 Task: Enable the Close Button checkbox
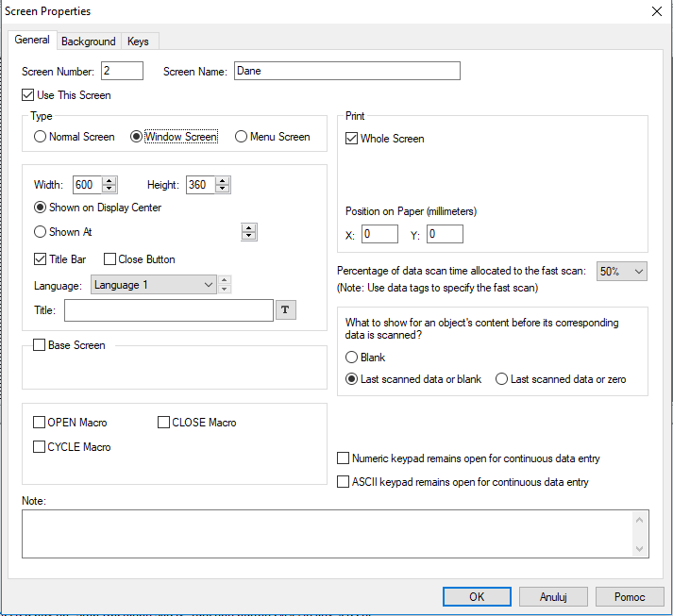109,259
